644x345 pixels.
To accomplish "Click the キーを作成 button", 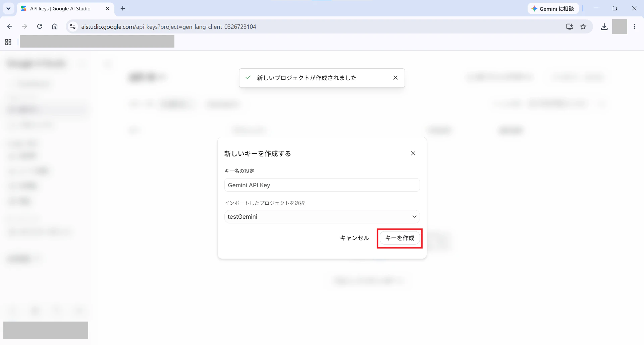I will [399, 238].
